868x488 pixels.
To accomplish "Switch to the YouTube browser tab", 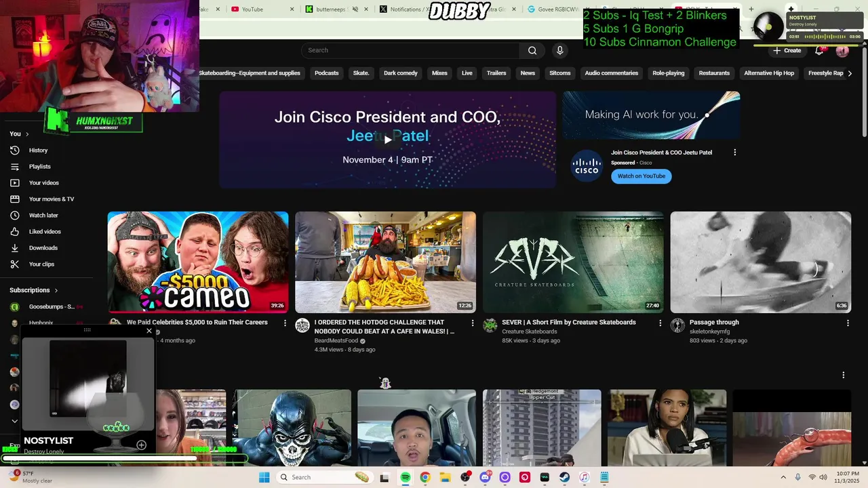I will [x=261, y=9].
